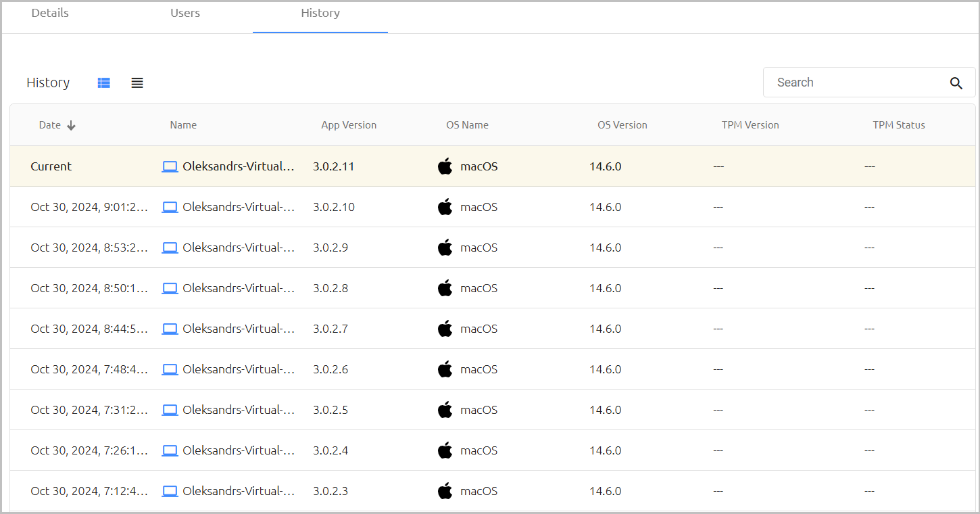Open device name link in 3.0.2.4 row
980x514 pixels.
[x=239, y=450]
